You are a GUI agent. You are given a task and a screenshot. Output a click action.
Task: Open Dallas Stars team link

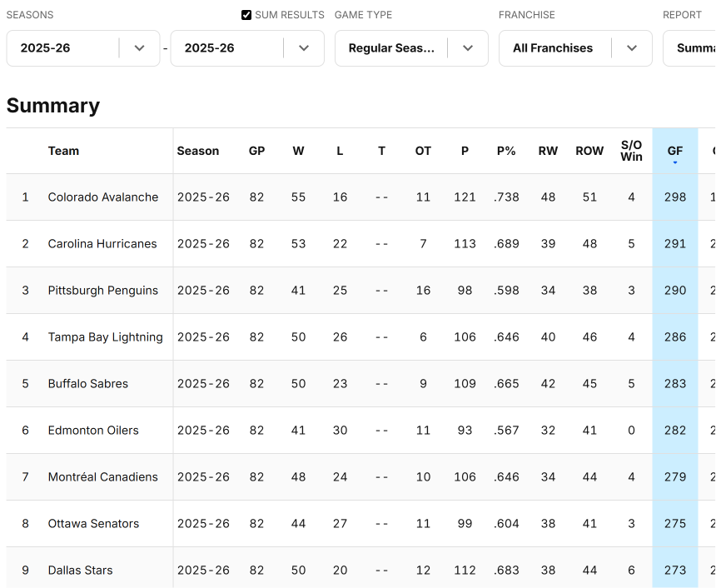click(x=81, y=570)
